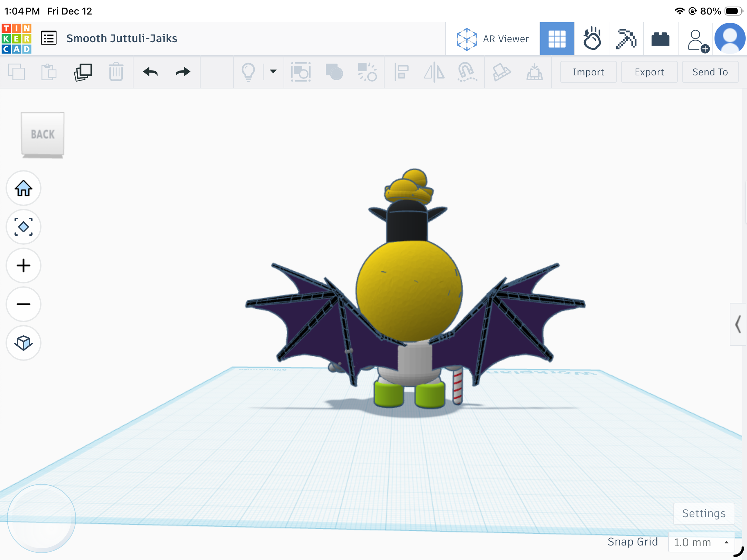The image size is (747, 560).
Task: Open workplane Settings
Action: [704, 513]
